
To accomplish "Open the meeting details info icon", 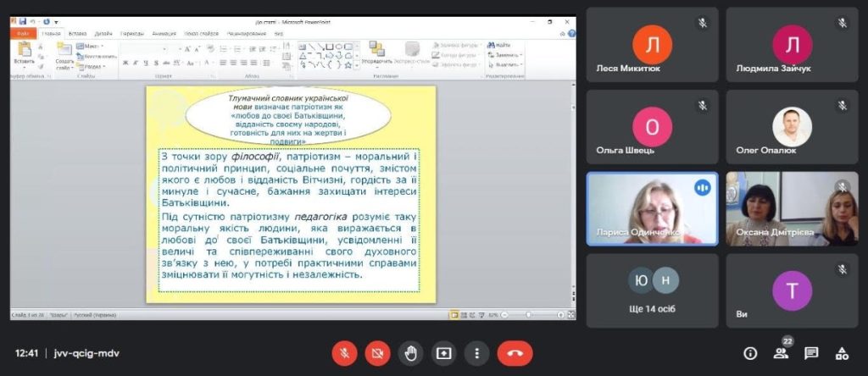I will pyautogui.click(x=750, y=353).
